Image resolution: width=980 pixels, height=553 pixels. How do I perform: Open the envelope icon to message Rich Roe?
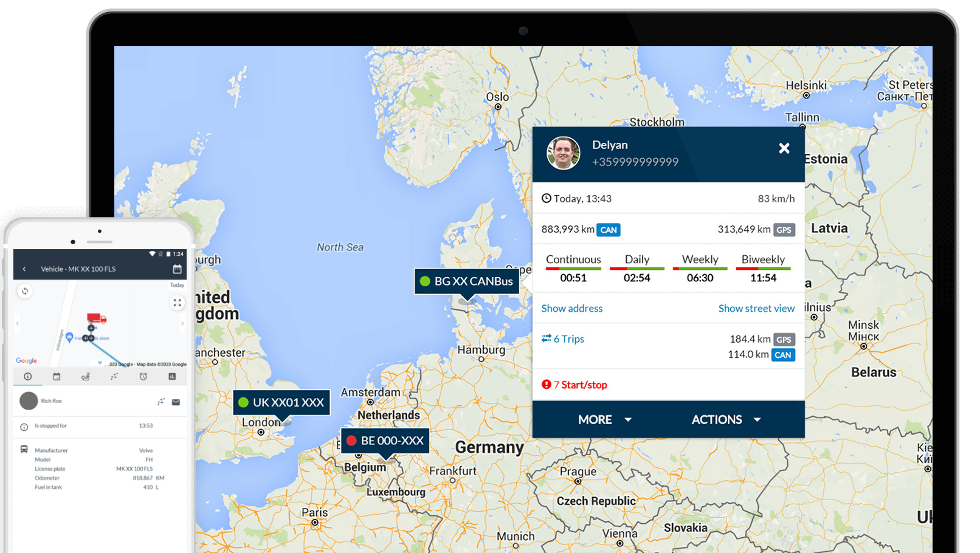point(176,402)
